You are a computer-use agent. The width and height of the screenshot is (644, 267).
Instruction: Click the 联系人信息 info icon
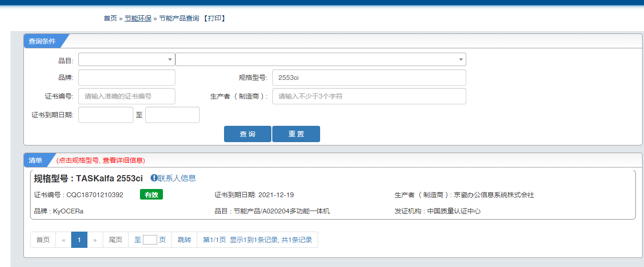tap(154, 178)
